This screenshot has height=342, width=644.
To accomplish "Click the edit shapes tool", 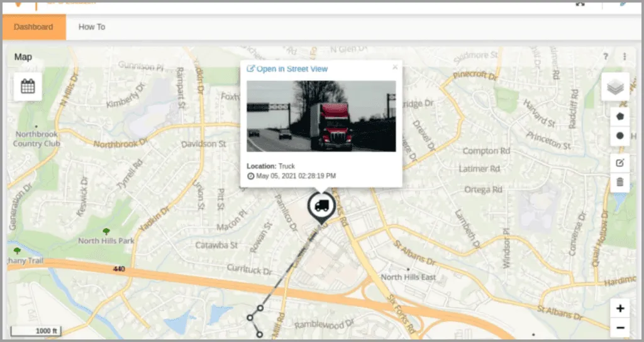I will coord(620,163).
